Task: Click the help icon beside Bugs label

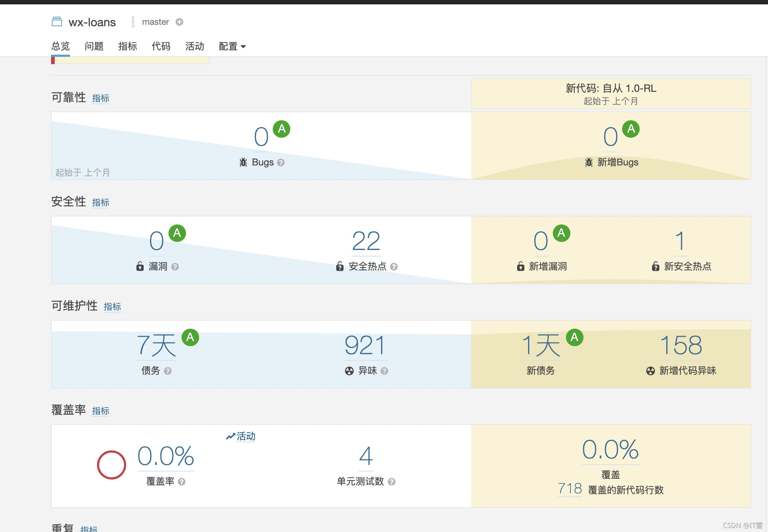Action: pos(280,163)
